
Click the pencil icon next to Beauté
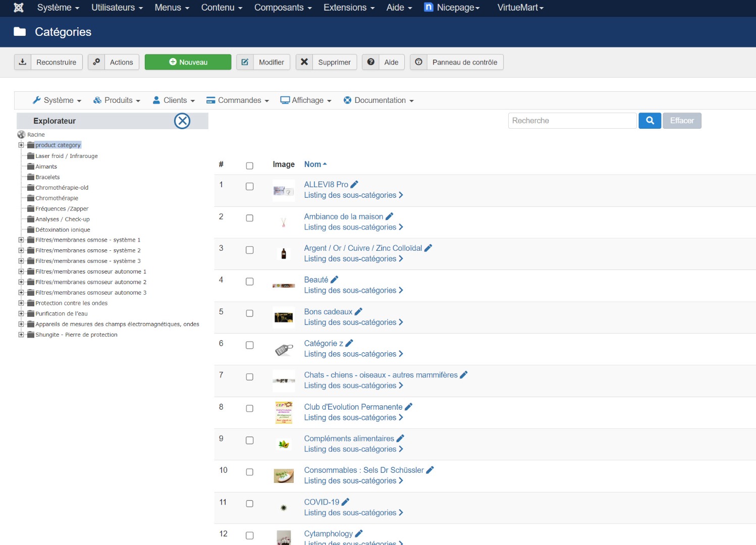pyautogui.click(x=334, y=280)
